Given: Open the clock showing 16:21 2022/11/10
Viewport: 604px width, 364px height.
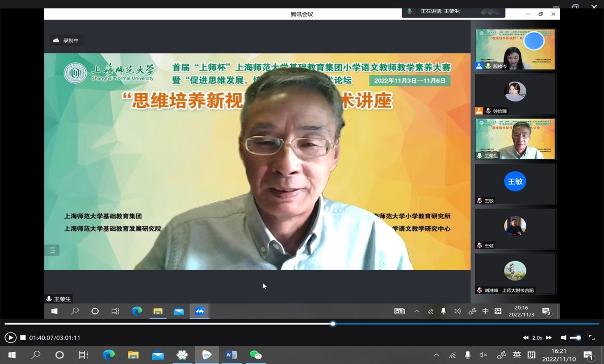Looking at the screenshot, I should click(558, 355).
